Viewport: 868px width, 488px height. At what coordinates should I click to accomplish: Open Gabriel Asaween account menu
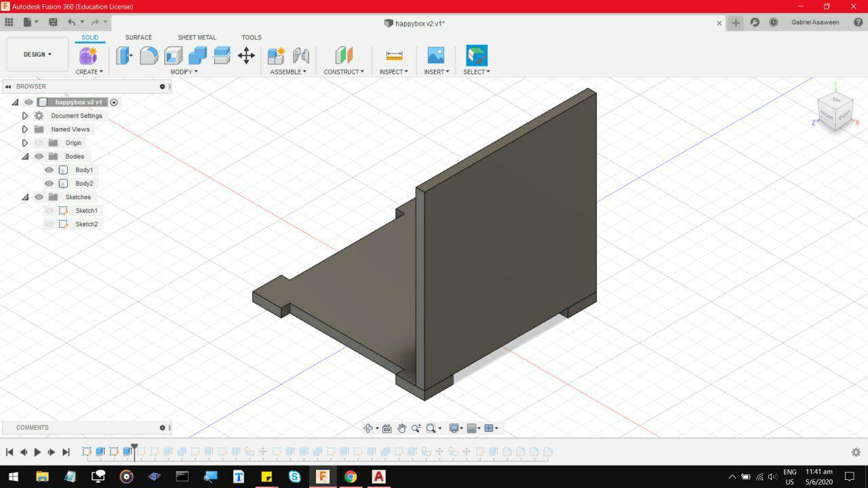815,22
